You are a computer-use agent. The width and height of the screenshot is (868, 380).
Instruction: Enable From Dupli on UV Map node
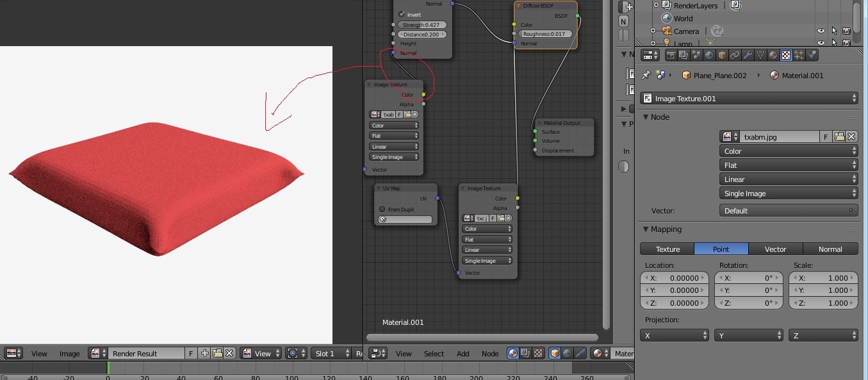tap(382, 209)
